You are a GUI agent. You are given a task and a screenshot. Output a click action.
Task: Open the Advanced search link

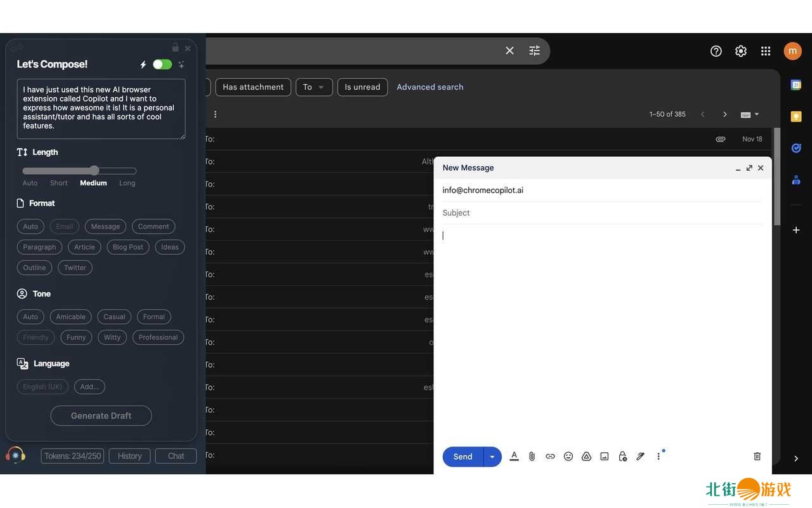coord(430,87)
